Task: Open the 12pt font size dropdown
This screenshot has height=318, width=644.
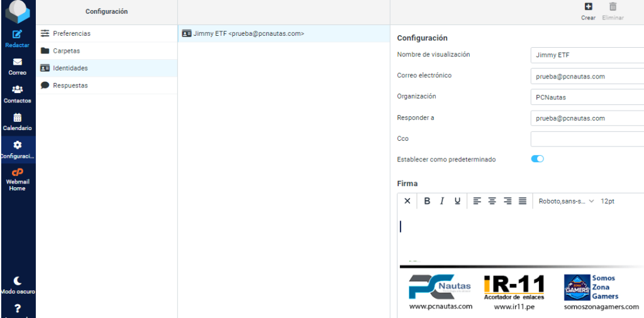Action: click(x=608, y=201)
